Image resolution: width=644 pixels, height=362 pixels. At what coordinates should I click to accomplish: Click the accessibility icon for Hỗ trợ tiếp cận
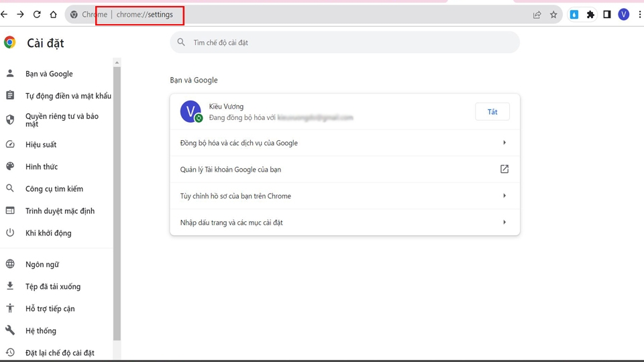click(x=10, y=308)
